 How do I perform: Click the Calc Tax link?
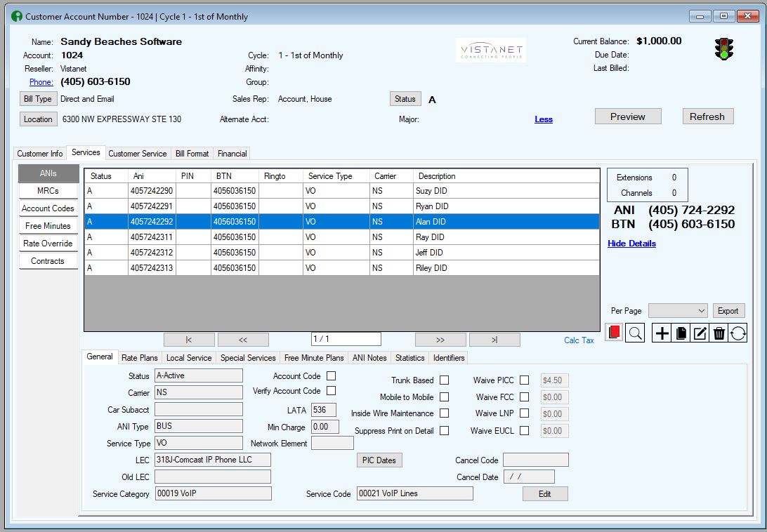click(579, 340)
